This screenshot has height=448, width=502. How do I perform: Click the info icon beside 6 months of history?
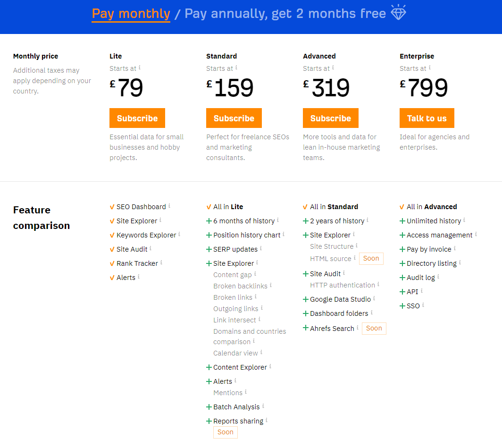pos(277,219)
